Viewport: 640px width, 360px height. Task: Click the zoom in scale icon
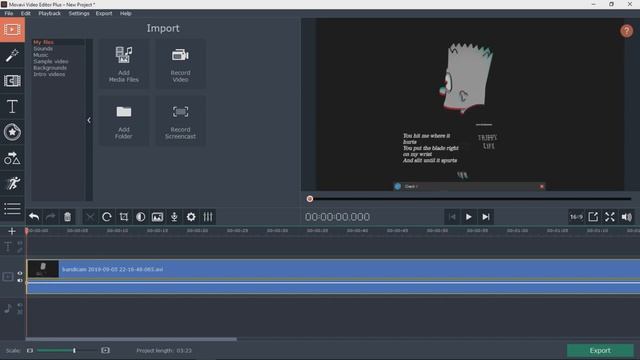click(105, 350)
